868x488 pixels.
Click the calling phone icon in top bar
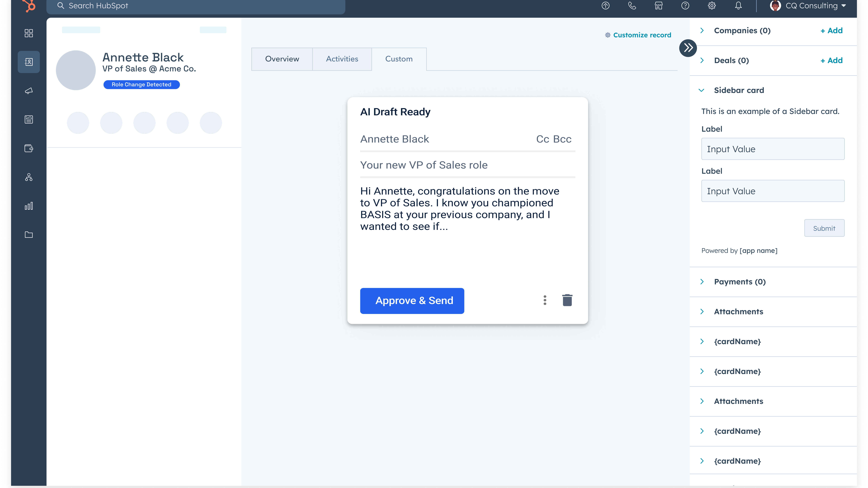click(x=632, y=6)
